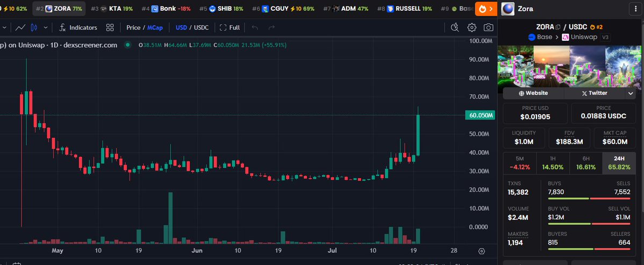Click the FDV $188.3M box
The height and width of the screenshot is (265, 644).
[x=569, y=138]
